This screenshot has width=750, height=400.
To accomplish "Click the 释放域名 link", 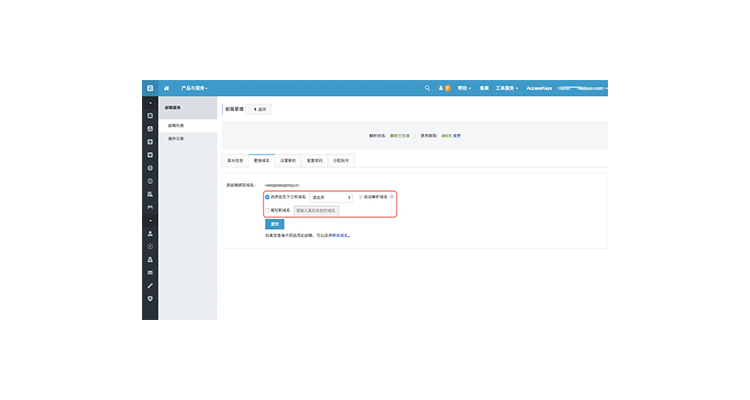I will tap(341, 235).
